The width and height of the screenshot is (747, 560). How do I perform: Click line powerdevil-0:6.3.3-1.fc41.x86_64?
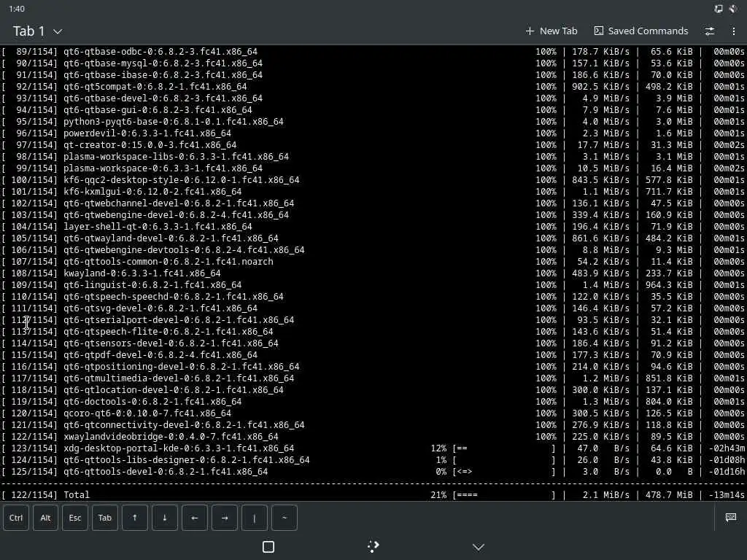[x=147, y=133]
